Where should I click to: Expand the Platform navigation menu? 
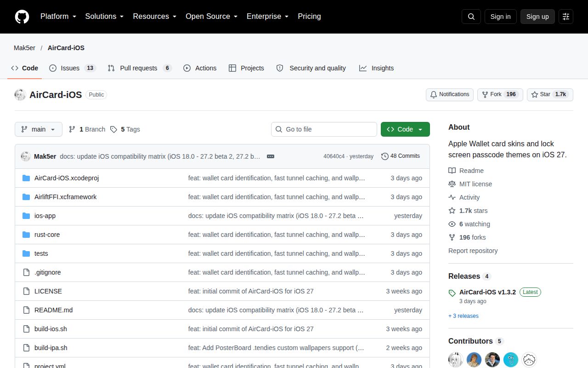click(x=58, y=17)
